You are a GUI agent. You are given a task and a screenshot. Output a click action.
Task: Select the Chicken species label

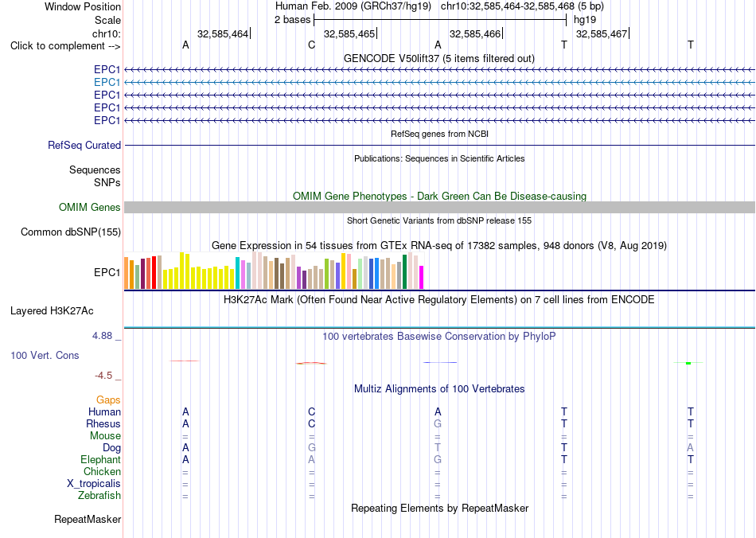[102, 471]
